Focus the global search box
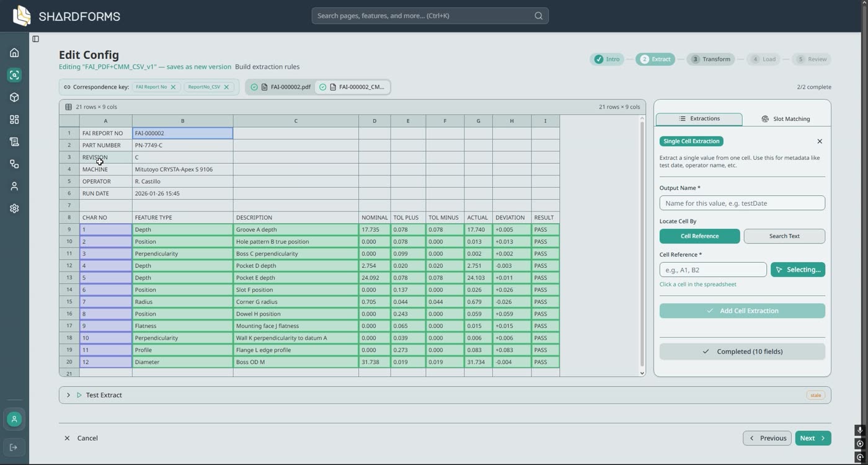The width and height of the screenshot is (868, 465). coord(430,15)
